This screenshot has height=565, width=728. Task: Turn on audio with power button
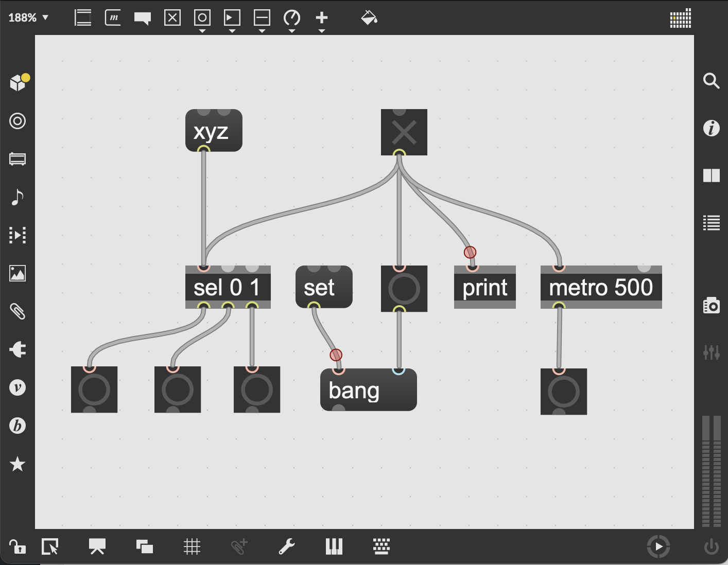point(711,546)
